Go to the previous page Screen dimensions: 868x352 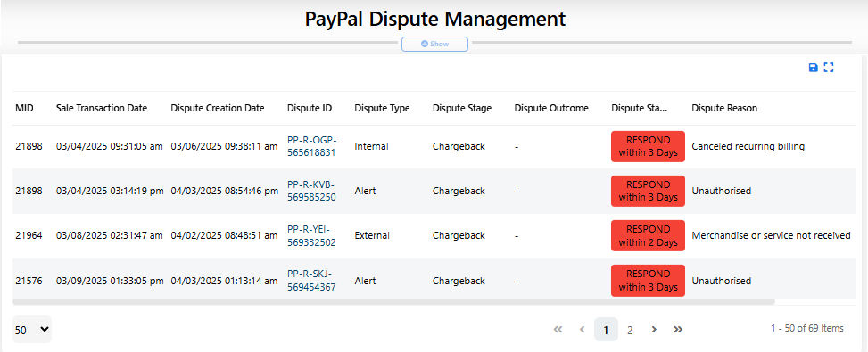point(582,330)
